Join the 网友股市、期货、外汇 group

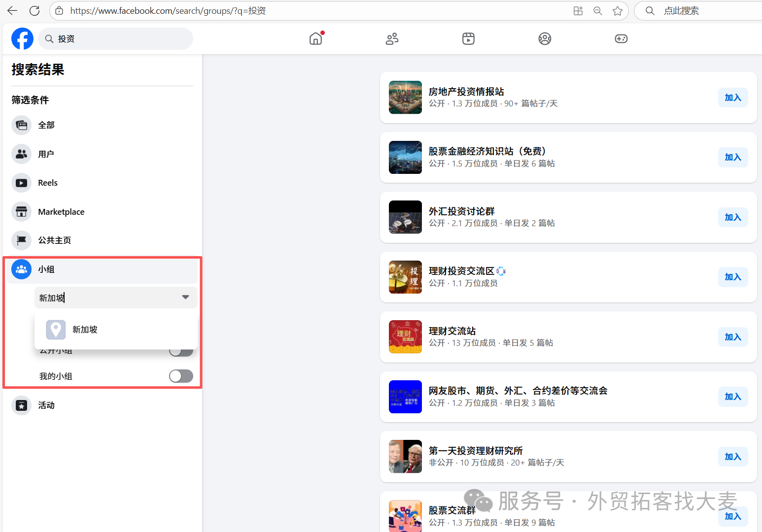click(x=733, y=397)
